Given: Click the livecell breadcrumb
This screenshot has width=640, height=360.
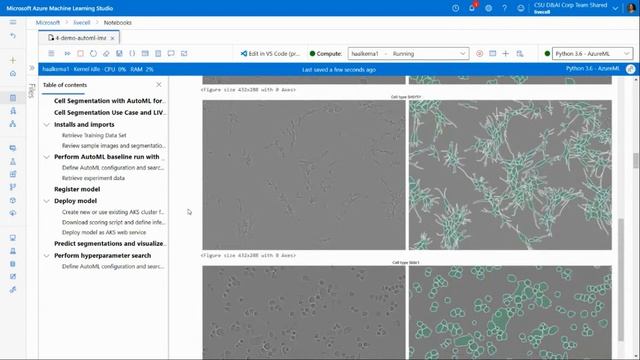Looking at the screenshot, I should (82, 22).
